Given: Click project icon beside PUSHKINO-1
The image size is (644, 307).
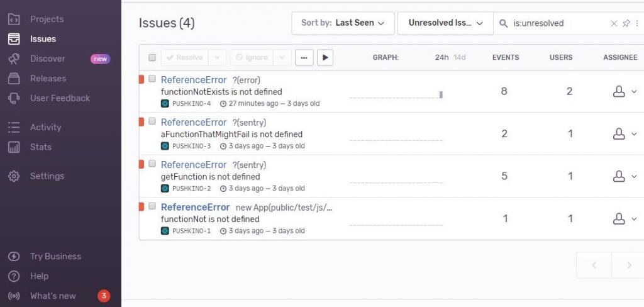Looking at the screenshot, I should pyautogui.click(x=165, y=231).
